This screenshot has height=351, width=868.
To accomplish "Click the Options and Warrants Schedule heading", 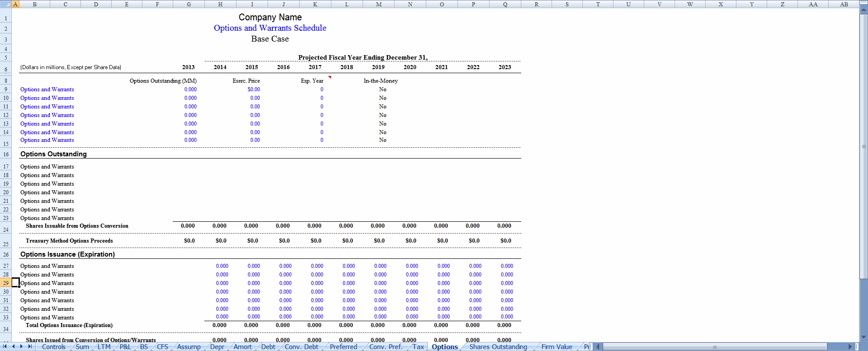I will click(x=270, y=28).
